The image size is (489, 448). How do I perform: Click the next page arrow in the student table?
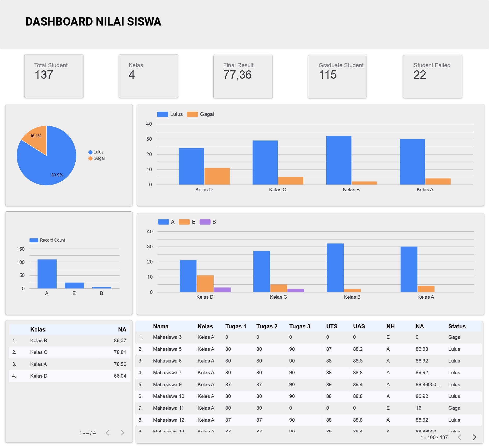click(475, 437)
